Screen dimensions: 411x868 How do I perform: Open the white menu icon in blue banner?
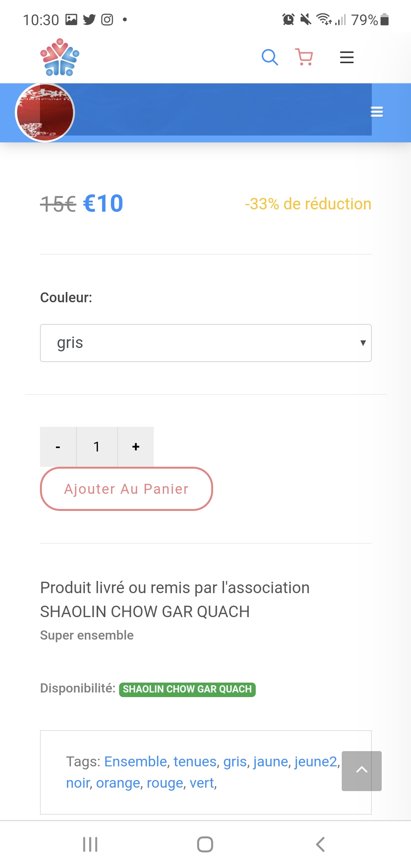[377, 112]
